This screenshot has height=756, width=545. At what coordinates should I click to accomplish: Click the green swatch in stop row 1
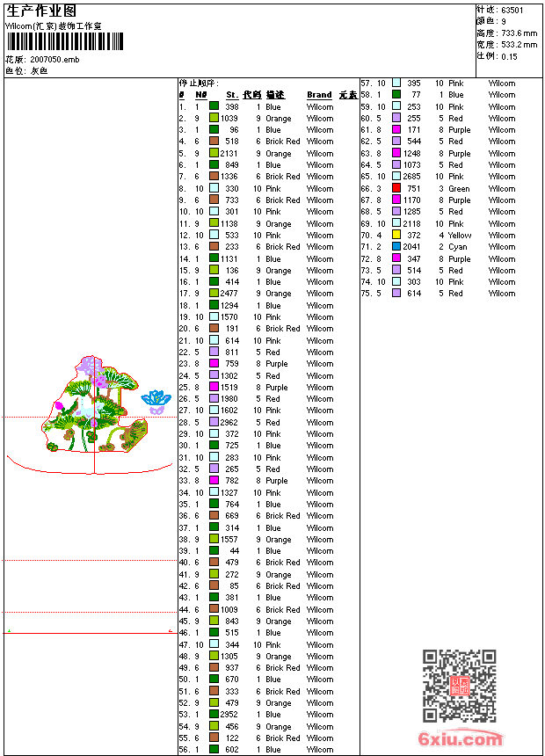214,106
